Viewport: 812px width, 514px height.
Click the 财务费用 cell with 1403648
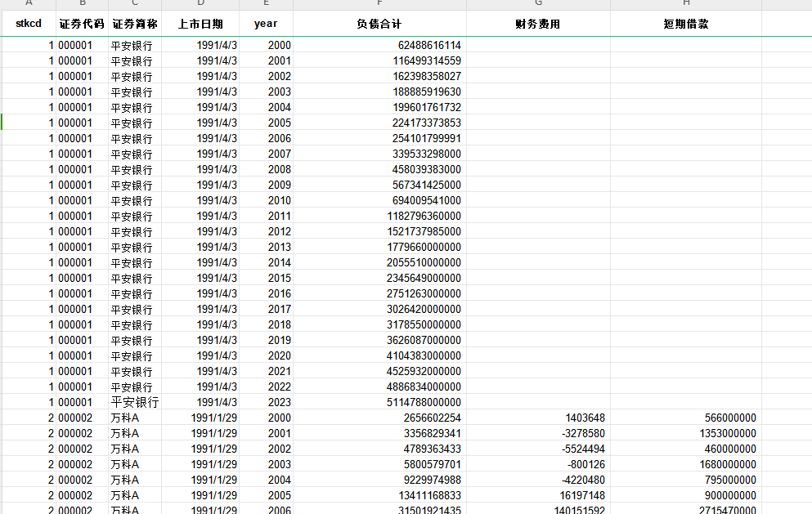(538, 418)
